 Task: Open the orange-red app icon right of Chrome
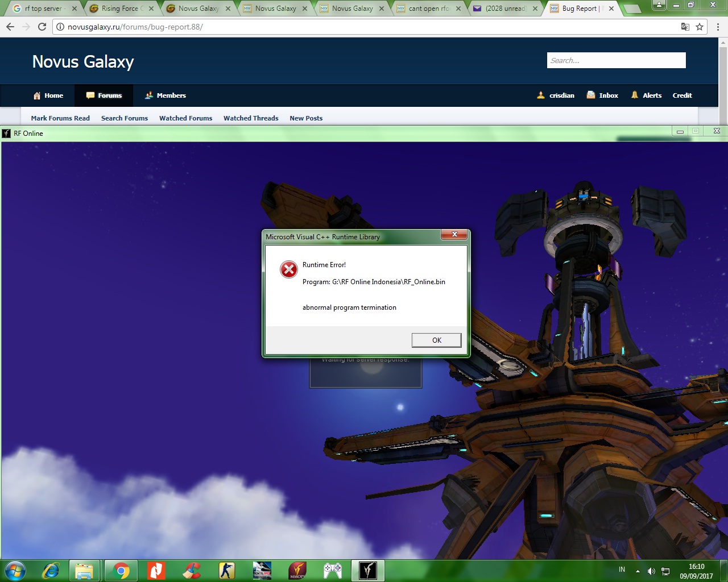click(x=156, y=571)
